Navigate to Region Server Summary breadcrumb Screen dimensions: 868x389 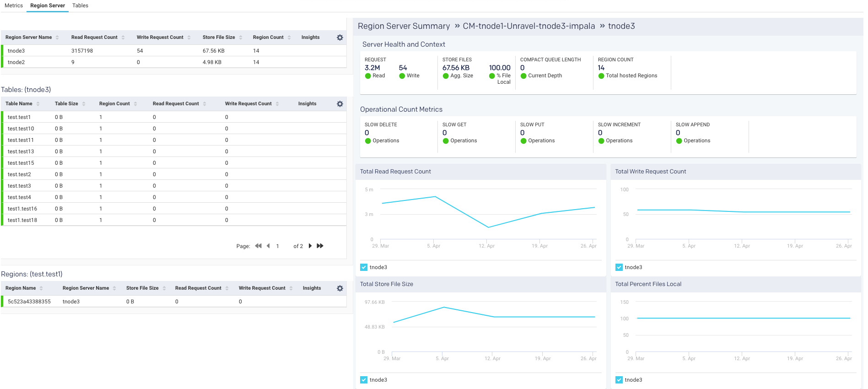pyautogui.click(x=404, y=26)
